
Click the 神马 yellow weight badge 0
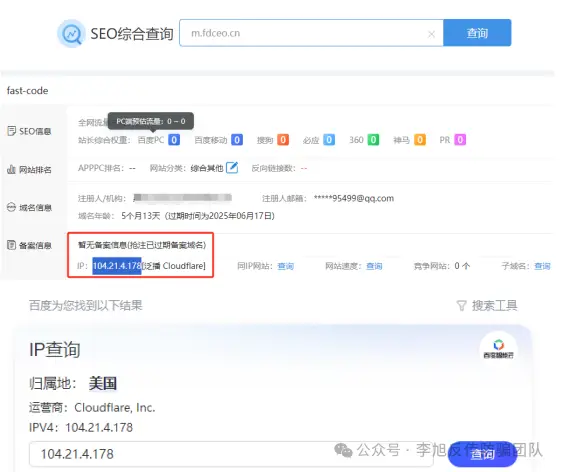(x=420, y=140)
